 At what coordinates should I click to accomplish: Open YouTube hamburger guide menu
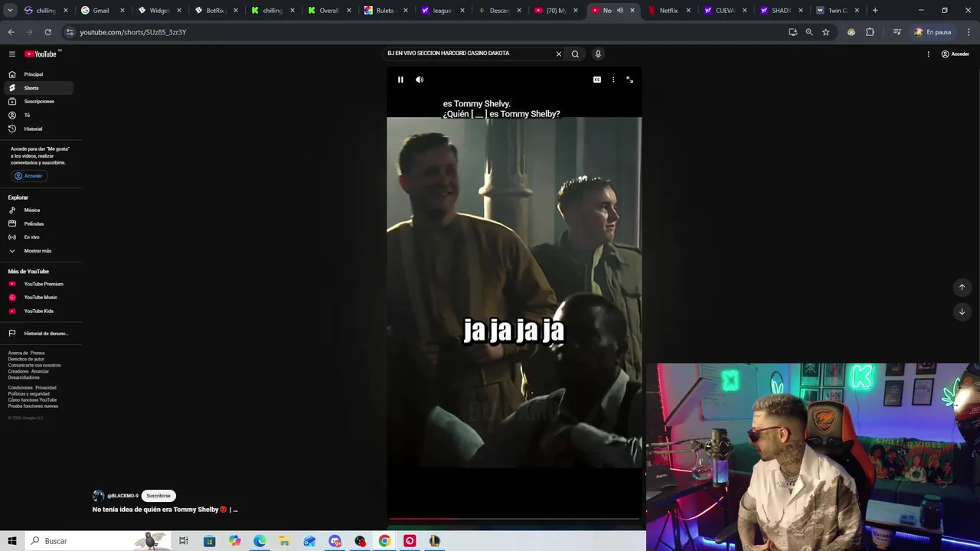coord(12,54)
